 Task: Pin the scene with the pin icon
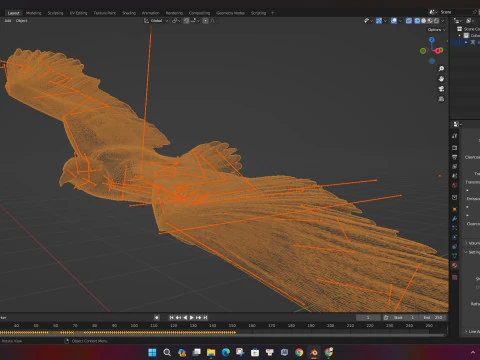click(x=475, y=12)
